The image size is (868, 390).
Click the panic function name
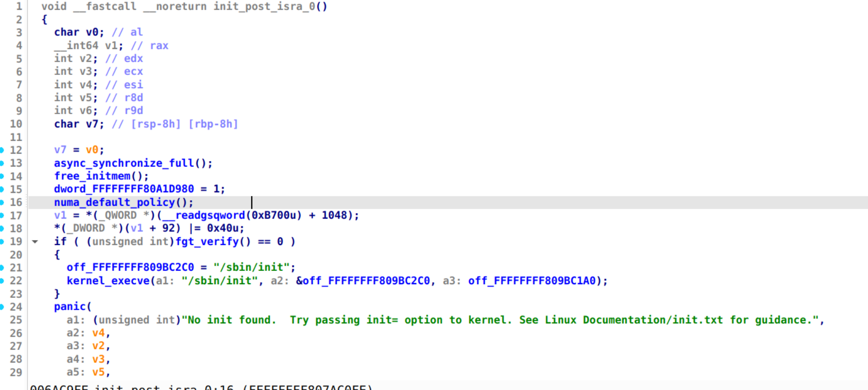[70, 307]
